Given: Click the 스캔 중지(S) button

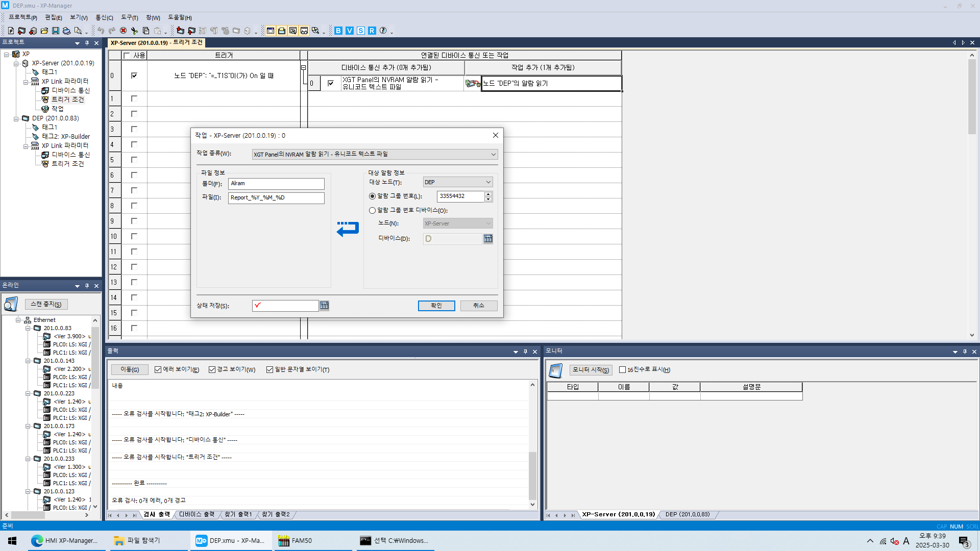Looking at the screenshot, I should (x=46, y=304).
